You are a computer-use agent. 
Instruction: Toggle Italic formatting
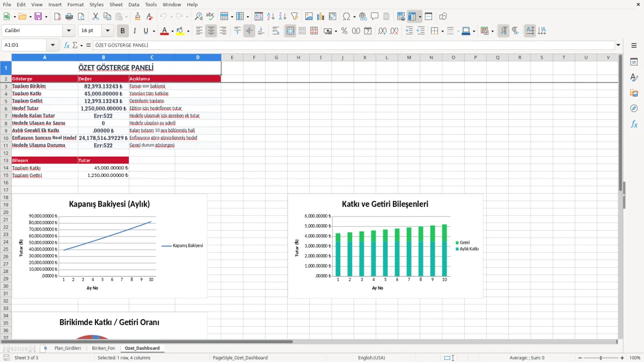[x=135, y=31]
